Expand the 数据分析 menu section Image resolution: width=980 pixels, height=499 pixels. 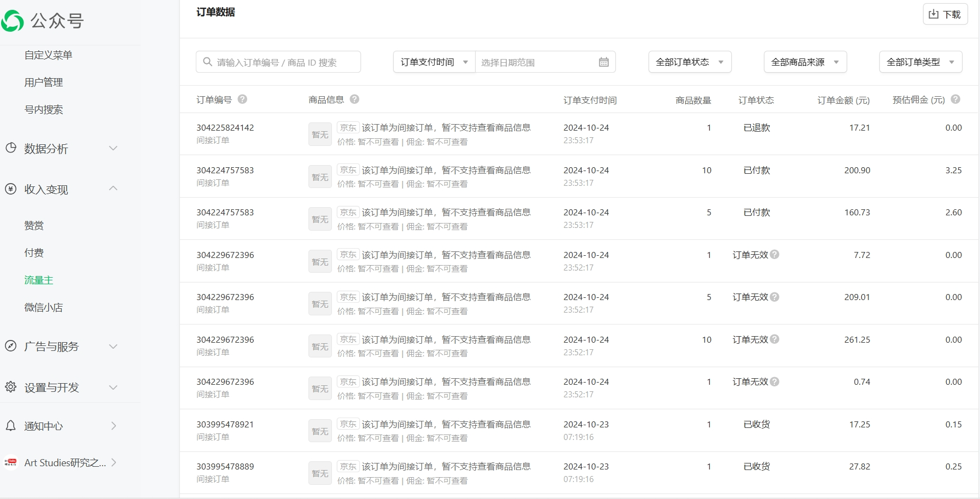pos(113,148)
